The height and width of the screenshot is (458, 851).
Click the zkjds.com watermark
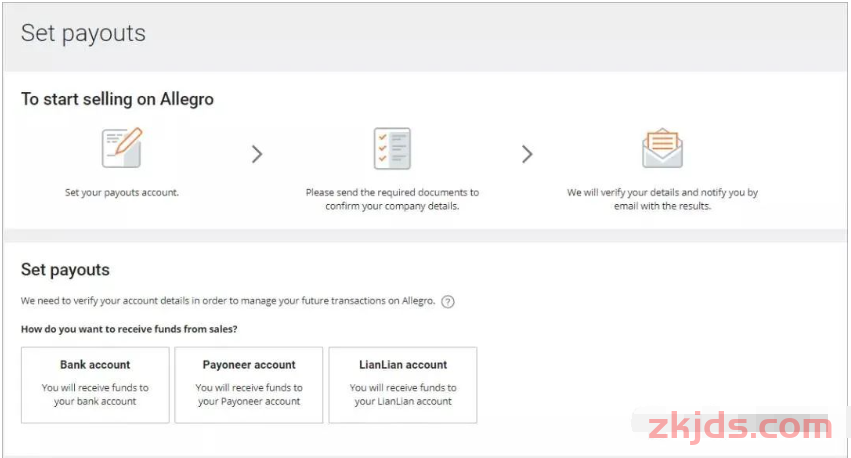(740, 427)
